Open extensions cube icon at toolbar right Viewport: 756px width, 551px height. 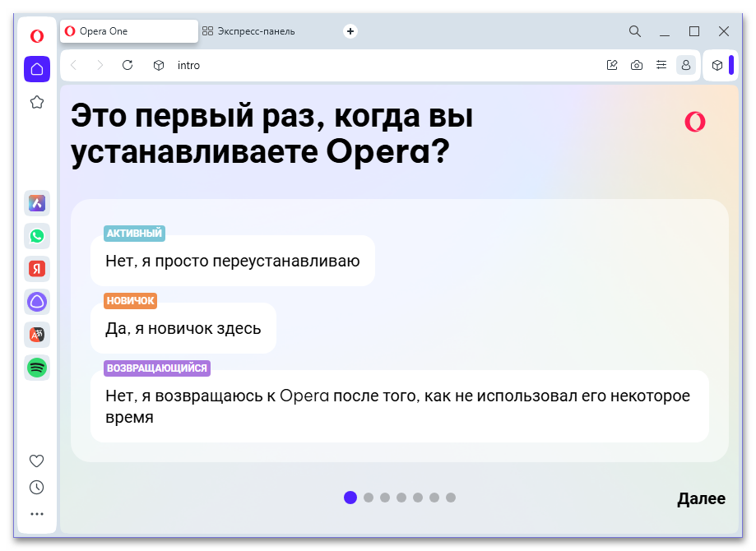coord(717,65)
